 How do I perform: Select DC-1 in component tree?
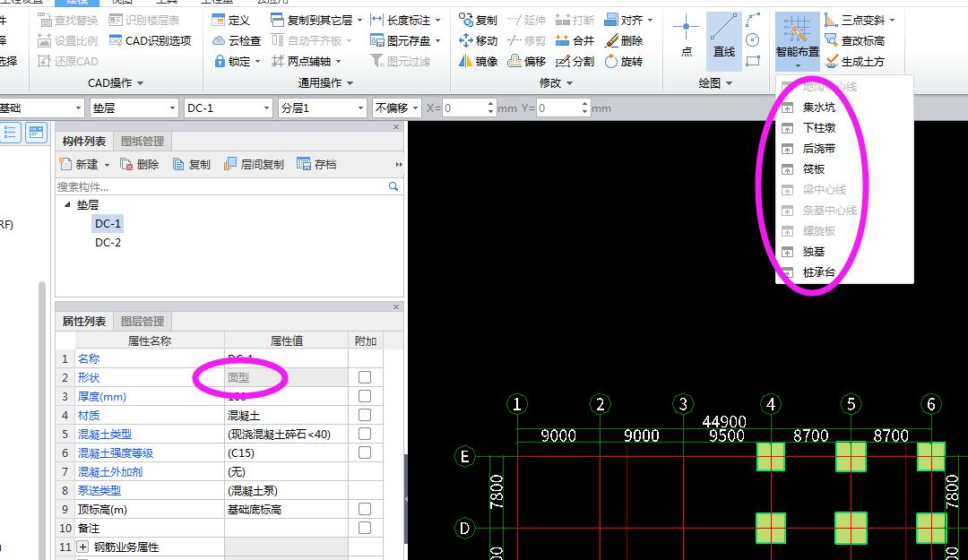pyautogui.click(x=108, y=223)
